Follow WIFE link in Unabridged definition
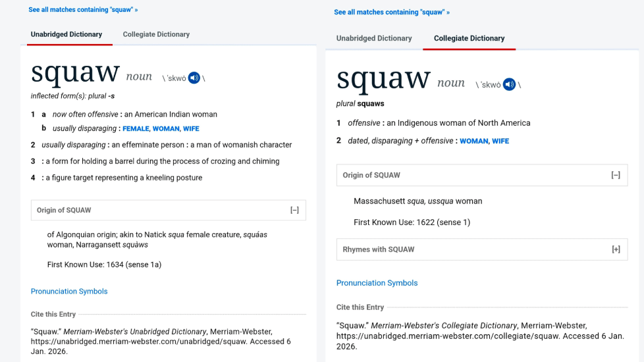Screen dimensions: 644x362 coord(191,129)
